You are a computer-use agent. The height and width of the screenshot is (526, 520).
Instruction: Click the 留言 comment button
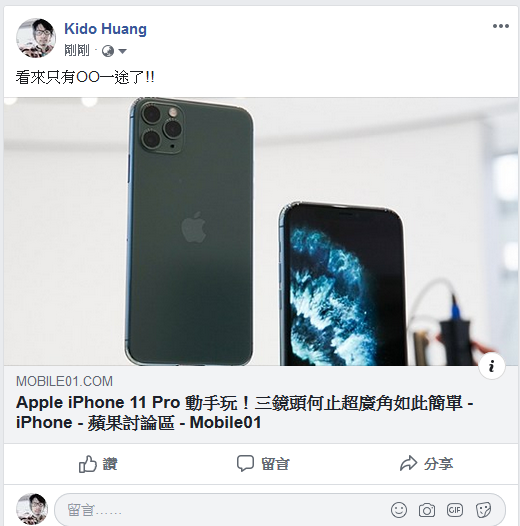pos(263,464)
